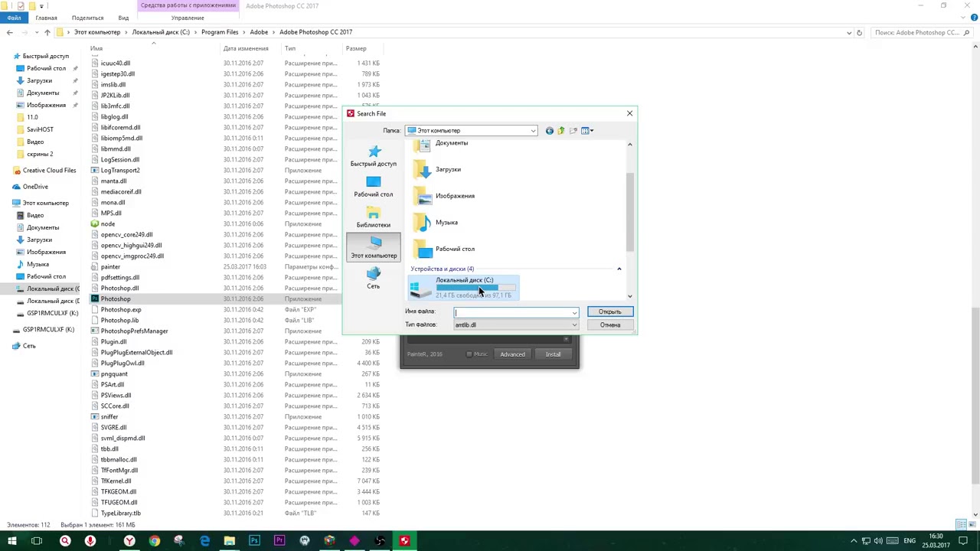Click Premiere Pro icon in the taskbar
Image resolution: width=980 pixels, height=551 pixels.
pos(279,541)
